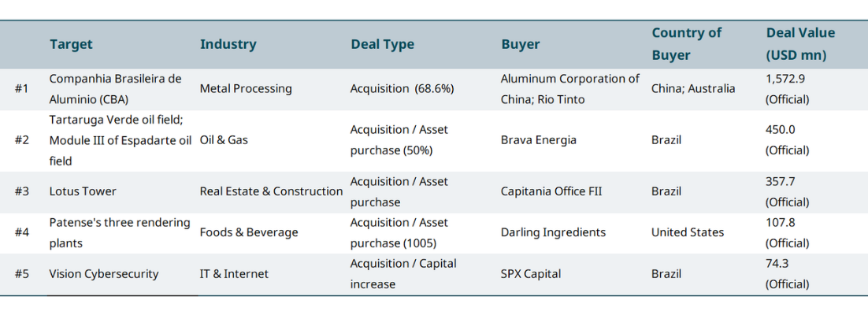The width and height of the screenshot is (868, 315).
Task: Click the Real Estate & Construction cell
Action: [271, 191]
